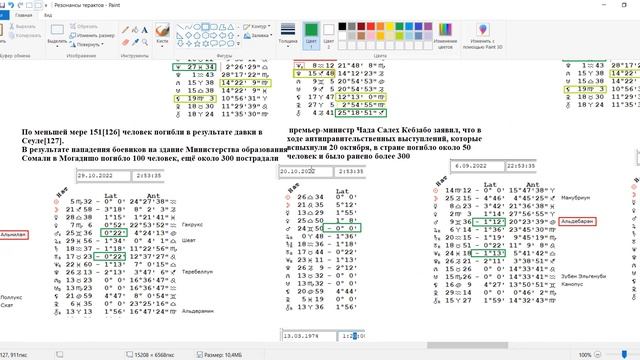Open Customize Quick Access Toolbar arrow
This screenshot has width=640, height=360.
click(46, 5)
